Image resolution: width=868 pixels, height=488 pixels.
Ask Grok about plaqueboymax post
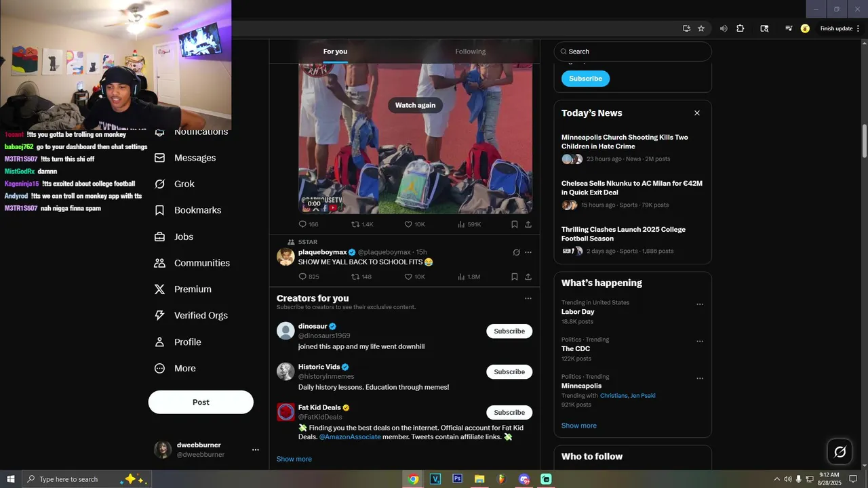click(x=516, y=252)
